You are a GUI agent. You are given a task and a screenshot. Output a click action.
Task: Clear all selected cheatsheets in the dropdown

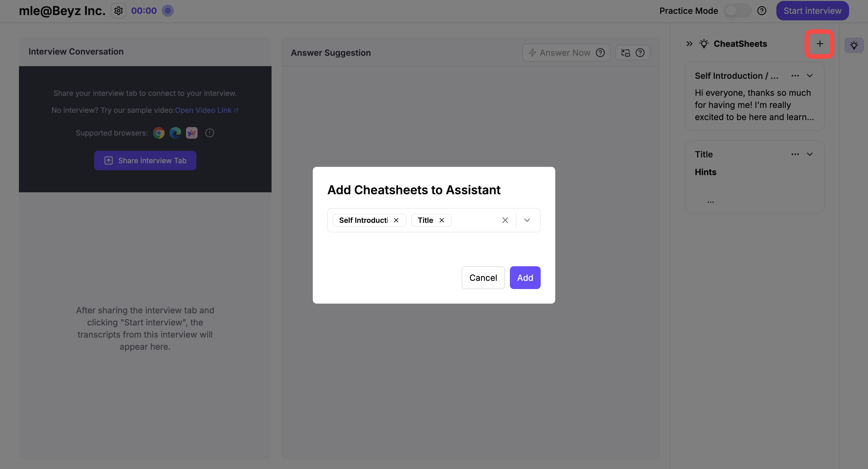[x=505, y=220]
